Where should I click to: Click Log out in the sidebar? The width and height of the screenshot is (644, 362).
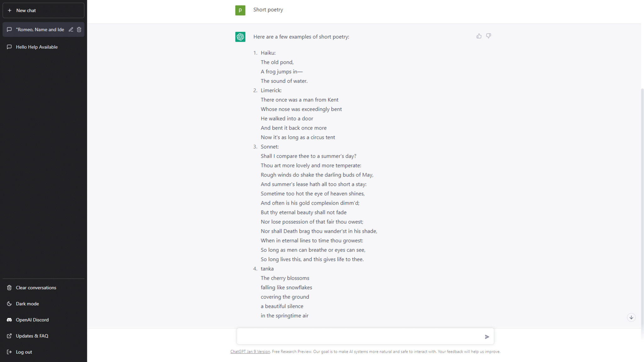tap(43, 352)
